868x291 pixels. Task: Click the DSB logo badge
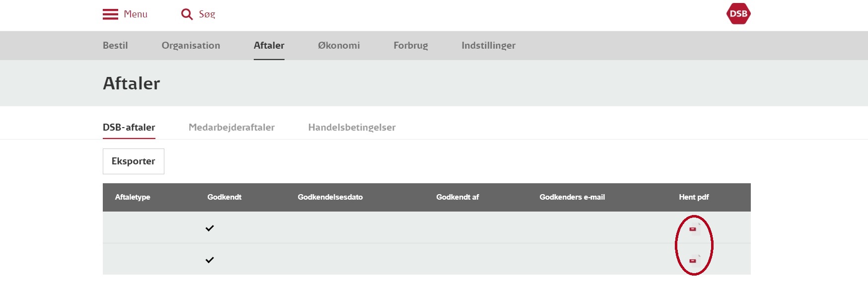coord(738,14)
